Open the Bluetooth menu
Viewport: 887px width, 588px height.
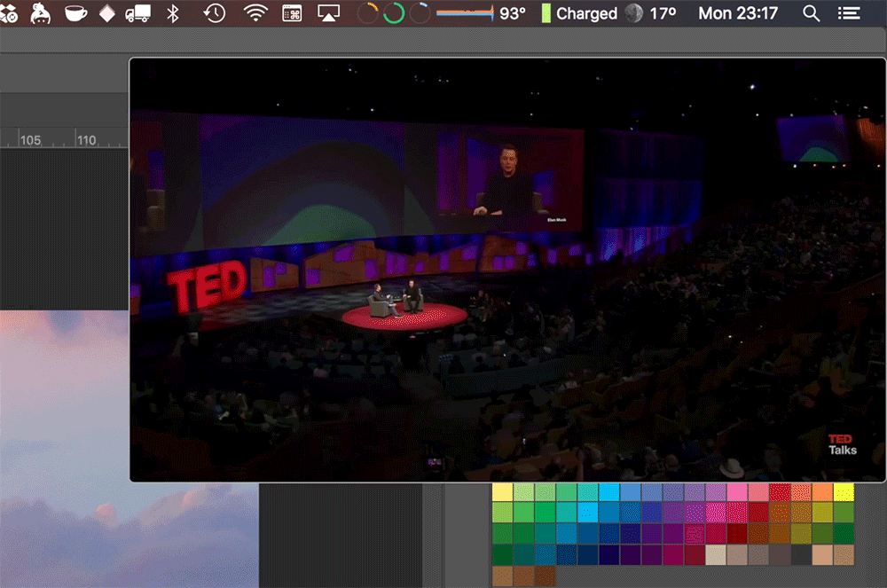tap(173, 13)
